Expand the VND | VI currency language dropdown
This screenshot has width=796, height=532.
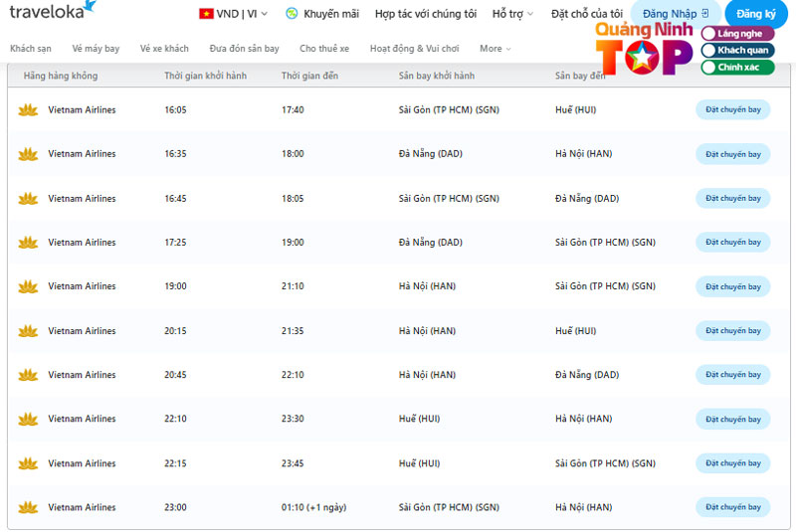point(234,14)
